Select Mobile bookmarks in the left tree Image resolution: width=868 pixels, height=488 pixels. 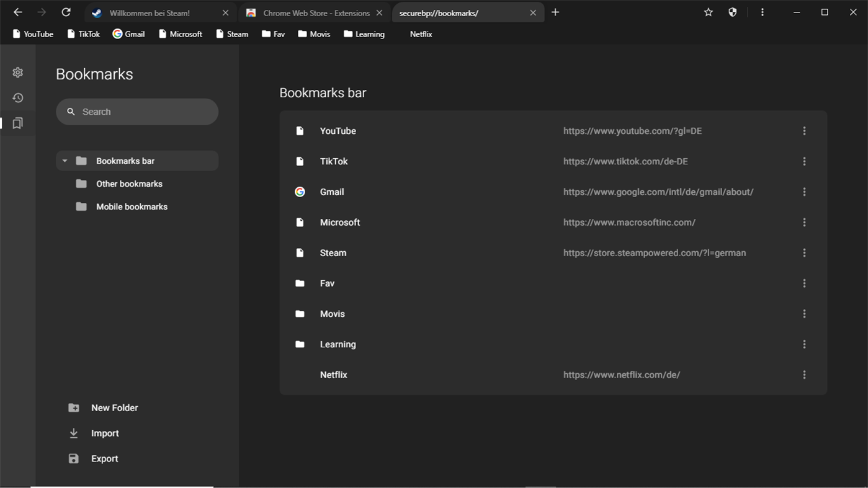coord(132,206)
